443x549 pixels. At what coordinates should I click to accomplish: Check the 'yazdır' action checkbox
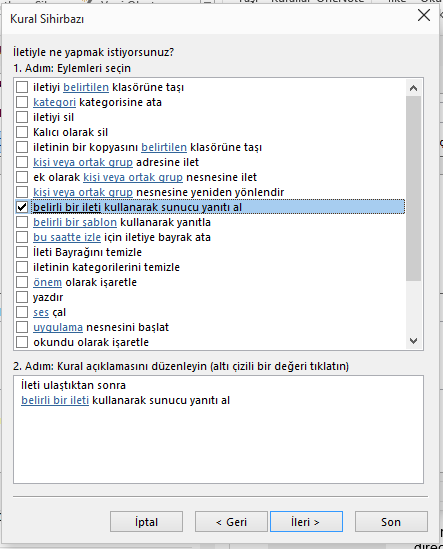tap(22, 297)
